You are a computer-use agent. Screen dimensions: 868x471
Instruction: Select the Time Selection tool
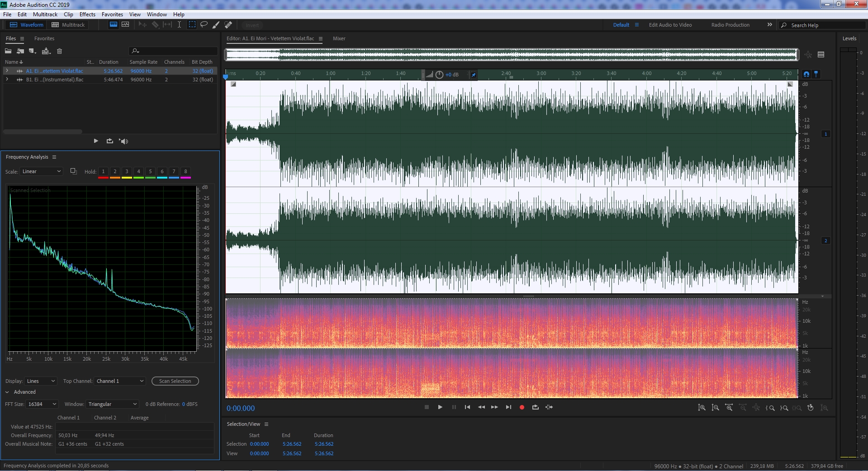179,25
